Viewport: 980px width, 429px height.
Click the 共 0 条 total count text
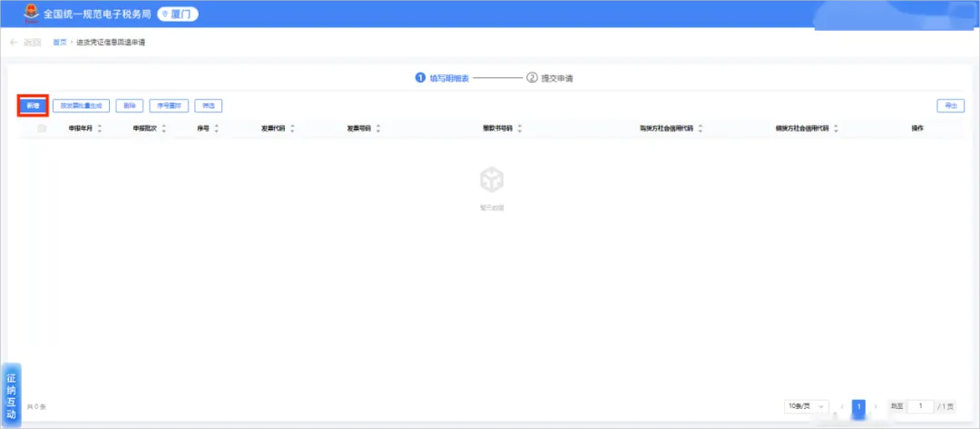coord(36,407)
